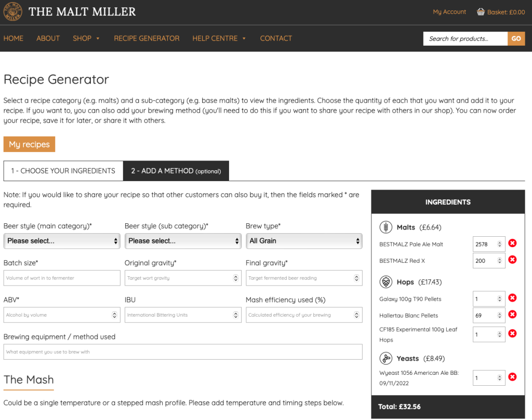This screenshot has width=532, height=420.
Task: Go to the Home page
Action: 13,38
